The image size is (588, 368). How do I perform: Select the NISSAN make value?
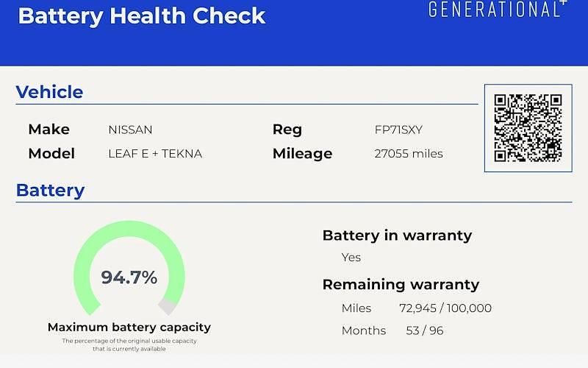(130, 130)
